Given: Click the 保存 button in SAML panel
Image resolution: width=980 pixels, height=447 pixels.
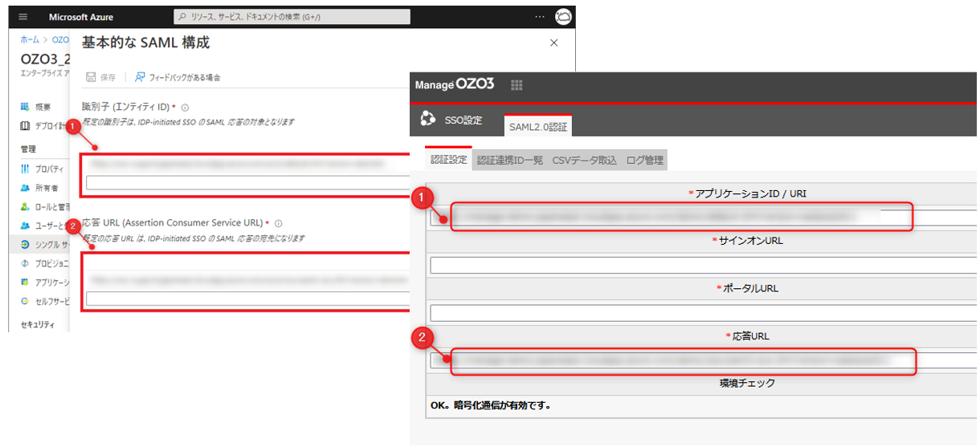Looking at the screenshot, I should (x=100, y=77).
